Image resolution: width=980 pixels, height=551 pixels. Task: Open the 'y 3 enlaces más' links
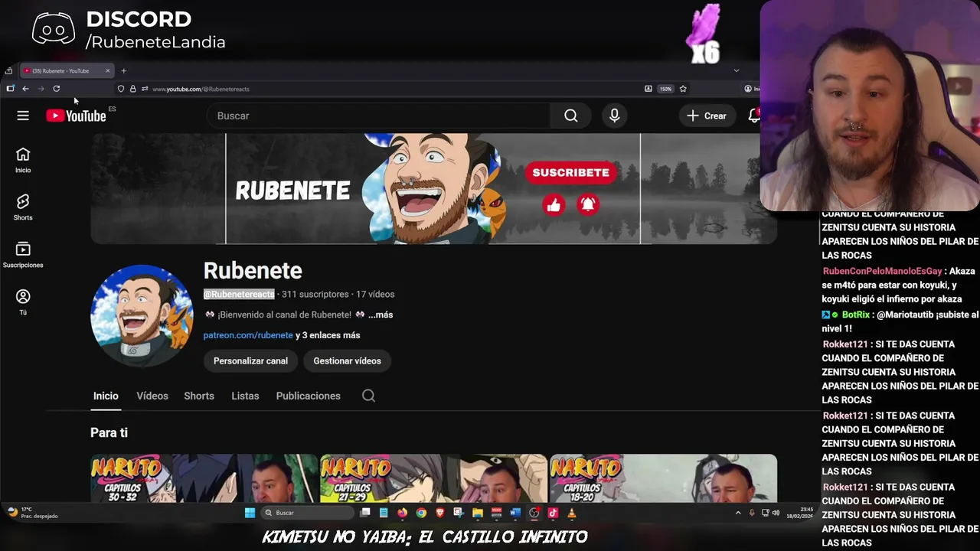tap(328, 335)
